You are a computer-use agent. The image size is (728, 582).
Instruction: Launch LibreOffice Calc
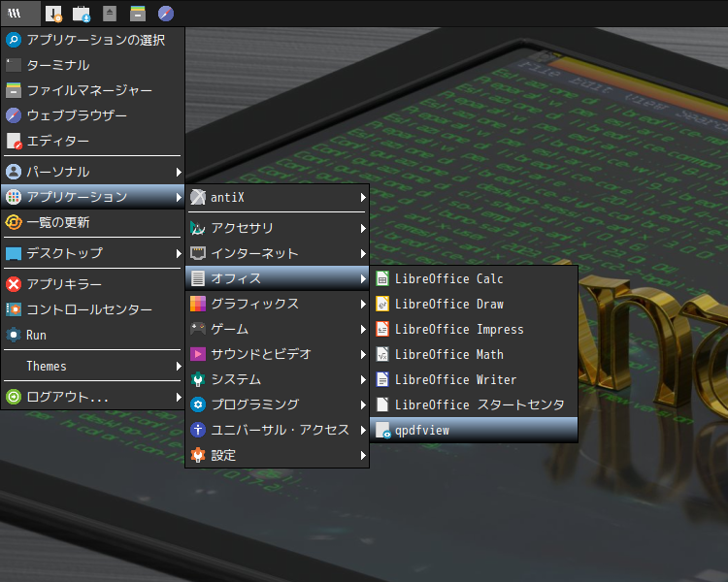(x=474, y=278)
